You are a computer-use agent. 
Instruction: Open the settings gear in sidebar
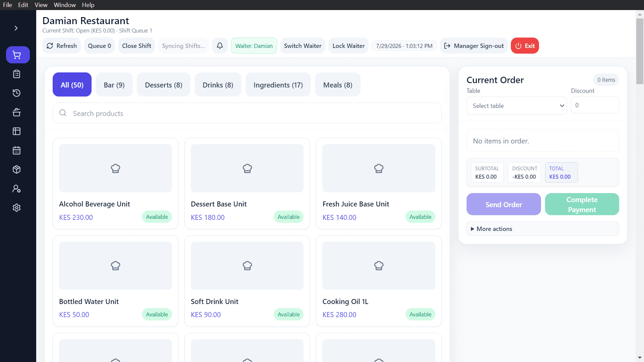click(x=16, y=208)
